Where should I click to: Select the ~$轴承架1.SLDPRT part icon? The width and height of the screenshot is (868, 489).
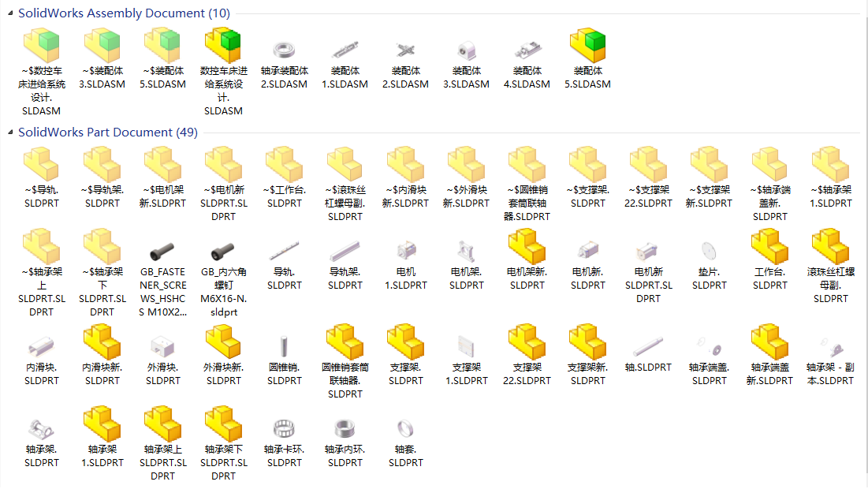pos(830,164)
